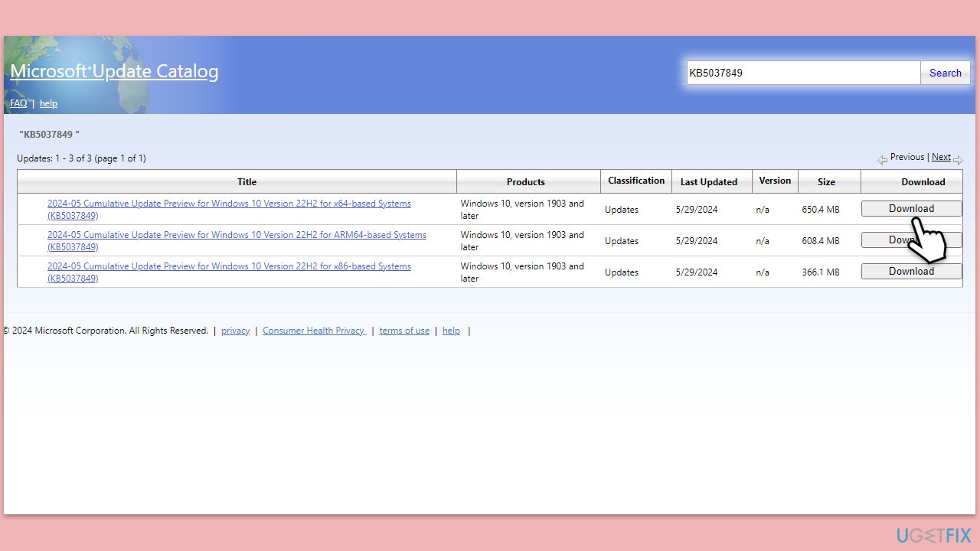The height and width of the screenshot is (551, 980).
Task: Select the 'Updates: 1 - 3 of 3' count text
Action: [81, 158]
